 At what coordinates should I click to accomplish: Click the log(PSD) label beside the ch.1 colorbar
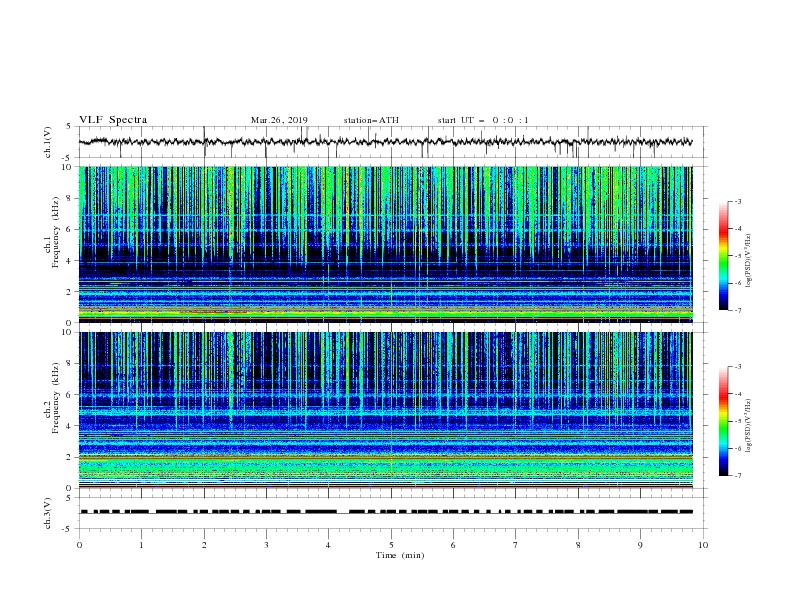click(x=749, y=261)
